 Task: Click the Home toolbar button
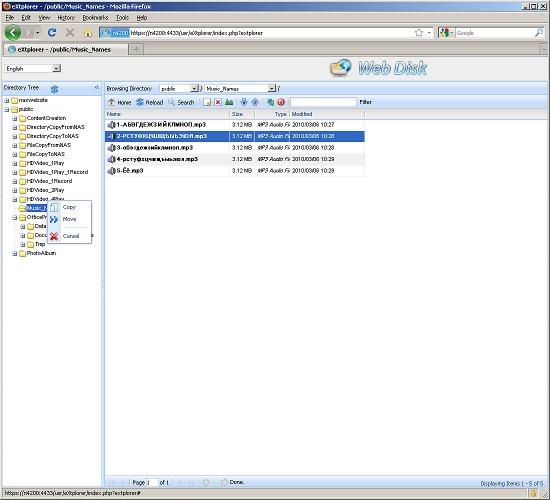click(x=120, y=102)
